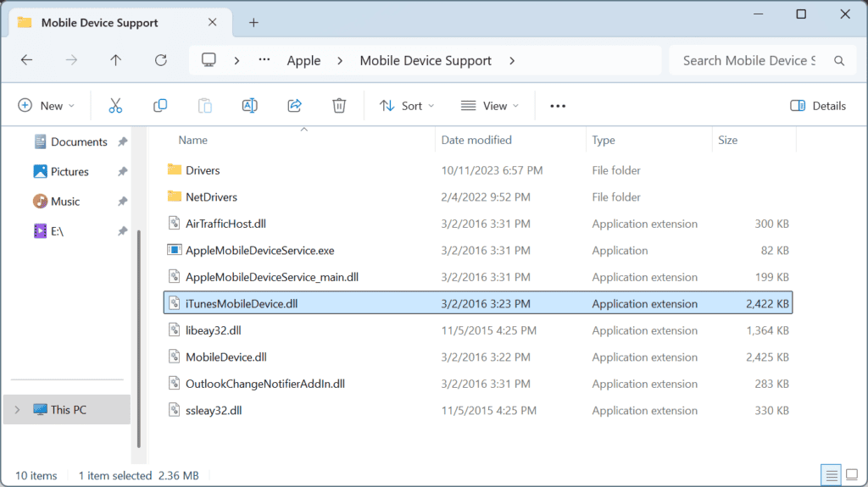Refresh the current folder
Viewport: 868px width, 487px height.
click(160, 60)
